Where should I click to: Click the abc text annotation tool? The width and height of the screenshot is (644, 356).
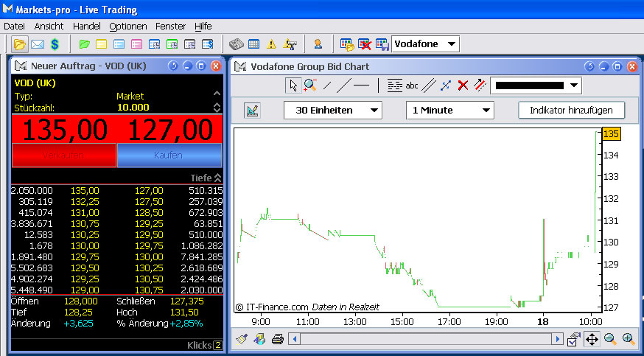point(412,85)
